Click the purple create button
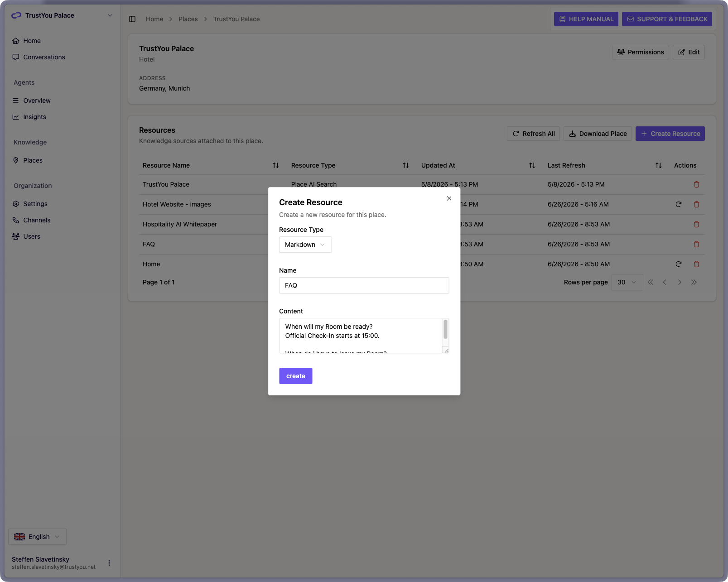This screenshot has width=728, height=582. (x=295, y=376)
